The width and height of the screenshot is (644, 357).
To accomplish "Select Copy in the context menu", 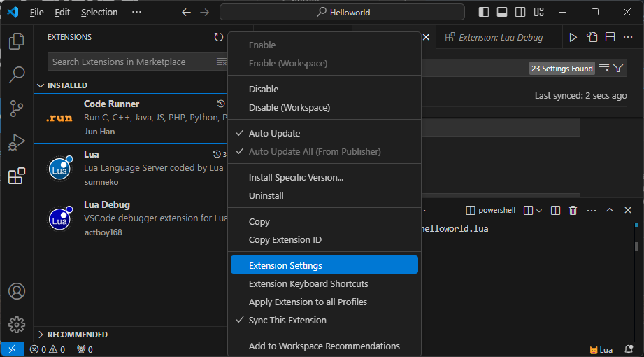I will [x=324, y=222].
